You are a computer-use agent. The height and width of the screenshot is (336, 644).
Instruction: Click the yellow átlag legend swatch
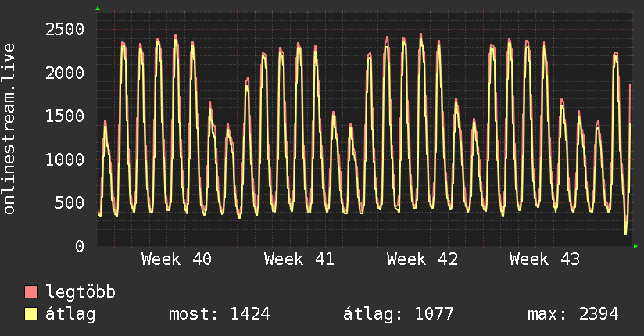[30, 314]
